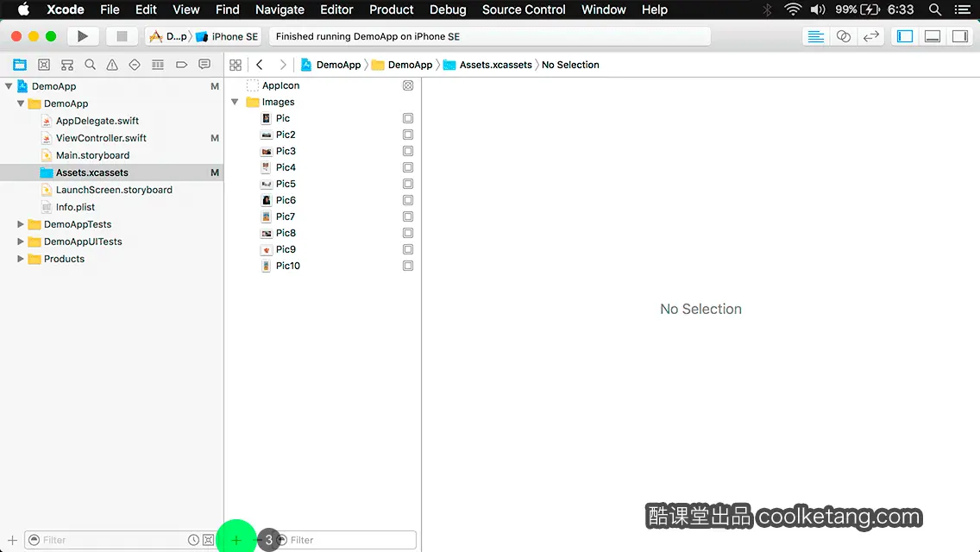980x552 pixels.
Task: Open the Editor menu
Action: (x=336, y=9)
